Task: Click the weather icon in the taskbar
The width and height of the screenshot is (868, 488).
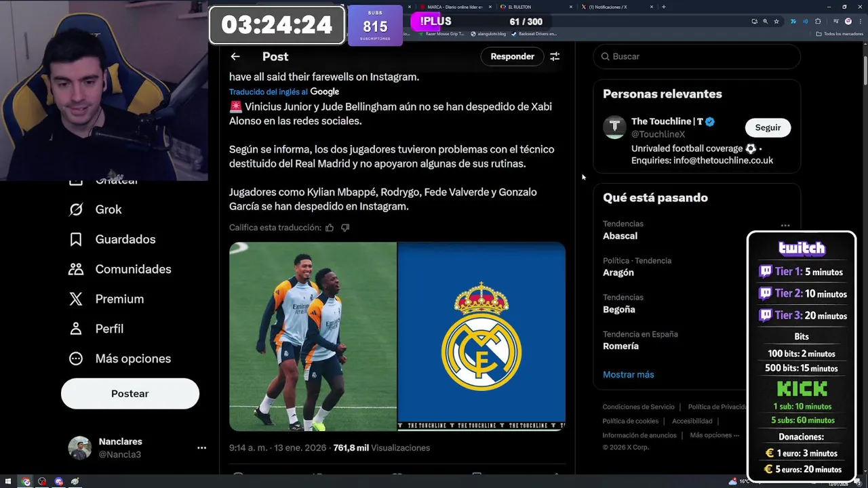Action: [x=732, y=481]
